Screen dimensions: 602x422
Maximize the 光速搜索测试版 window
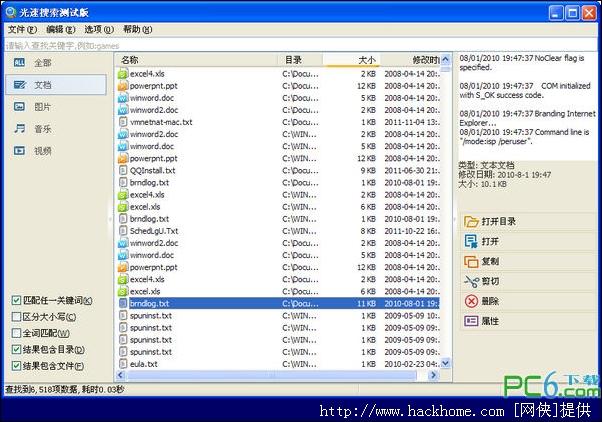coord(572,13)
